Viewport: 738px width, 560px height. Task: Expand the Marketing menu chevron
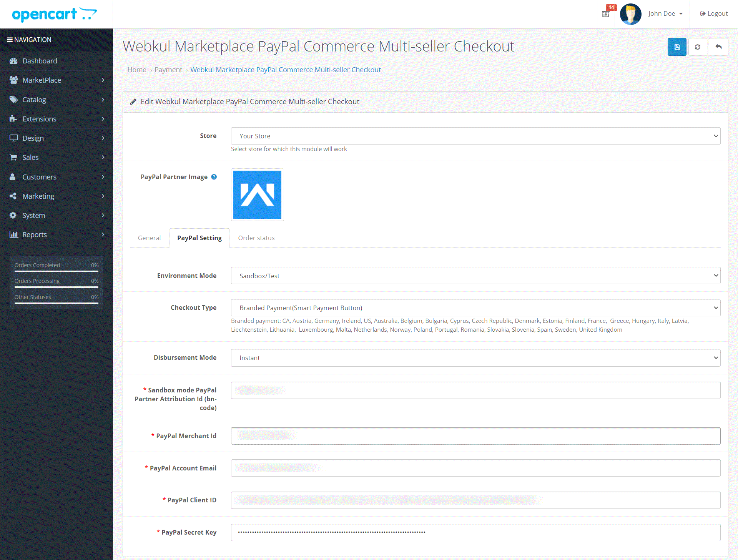(103, 196)
